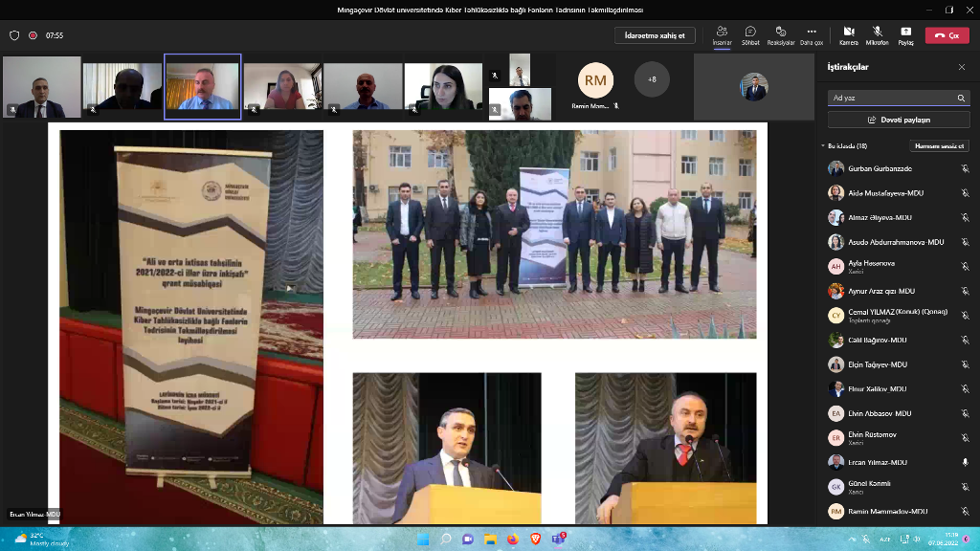Toggle mute icon beside Gurban Gurbanzade
Image resolution: width=980 pixels, height=551 pixels.
(965, 168)
